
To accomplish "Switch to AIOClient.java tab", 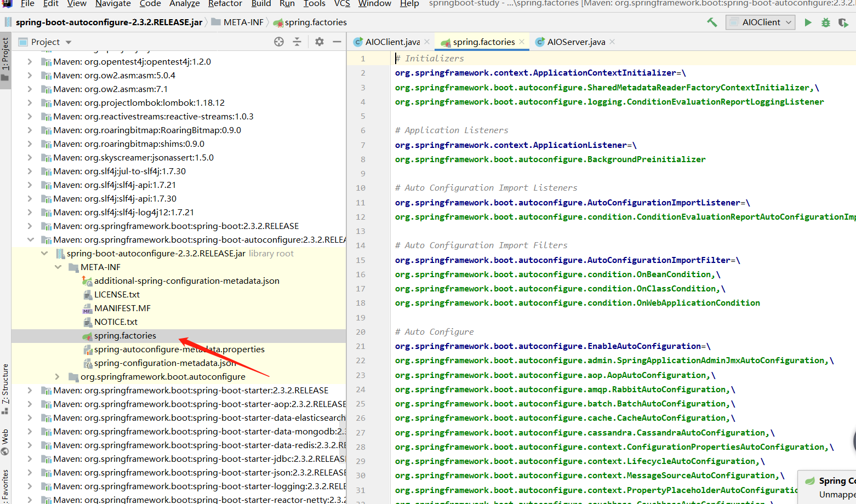I will tap(392, 42).
